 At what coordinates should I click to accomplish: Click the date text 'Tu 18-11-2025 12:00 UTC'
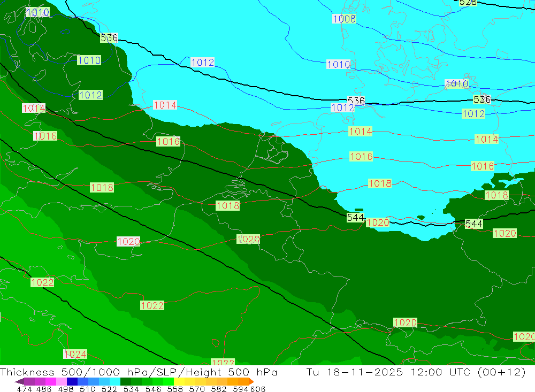[389, 372]
